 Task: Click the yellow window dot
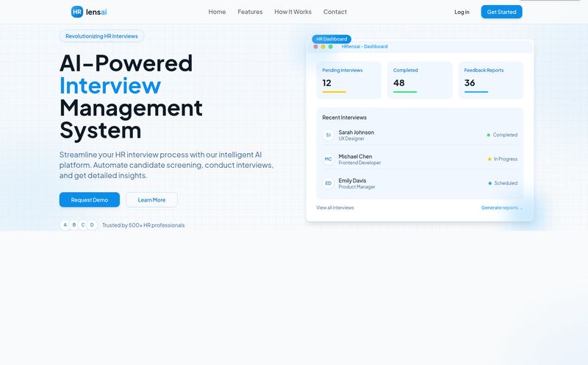coord(323,46)
